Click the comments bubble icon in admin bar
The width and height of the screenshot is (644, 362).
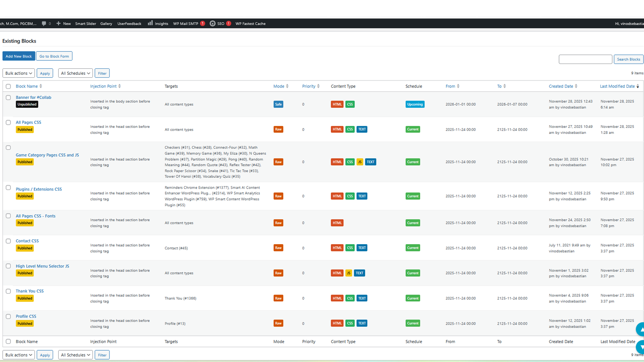44,24
